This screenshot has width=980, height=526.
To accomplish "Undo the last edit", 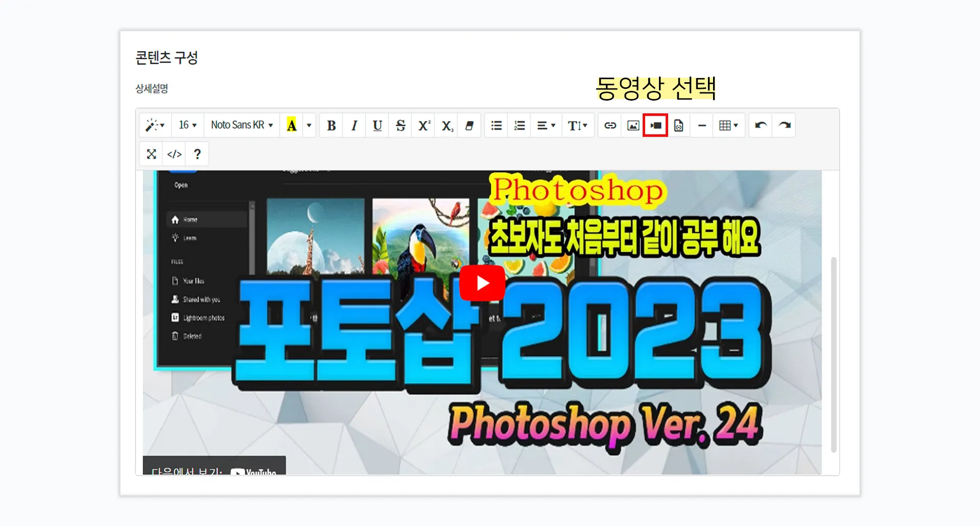I will [x=761, y=125].
